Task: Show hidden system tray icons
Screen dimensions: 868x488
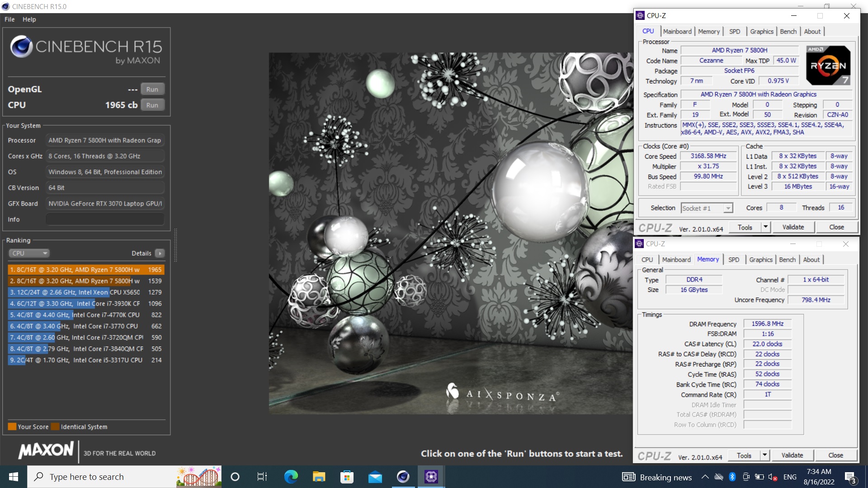Action: pos(705,477)
